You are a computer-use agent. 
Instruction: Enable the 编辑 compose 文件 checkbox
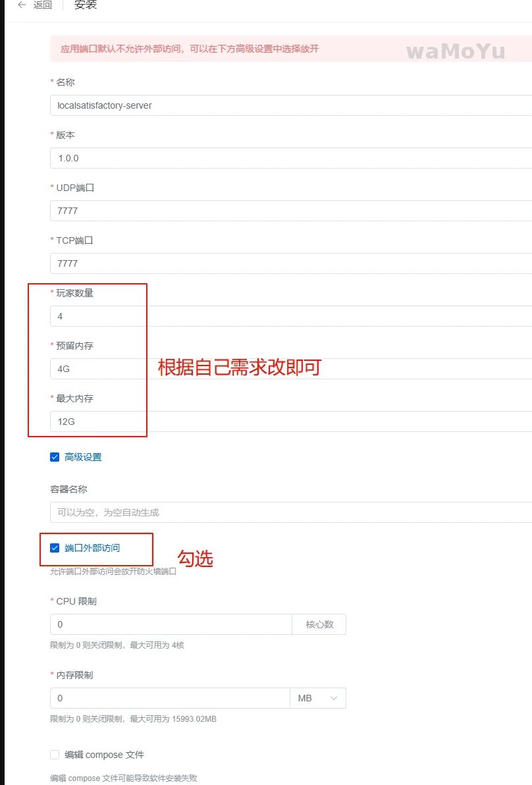(55, 755)
